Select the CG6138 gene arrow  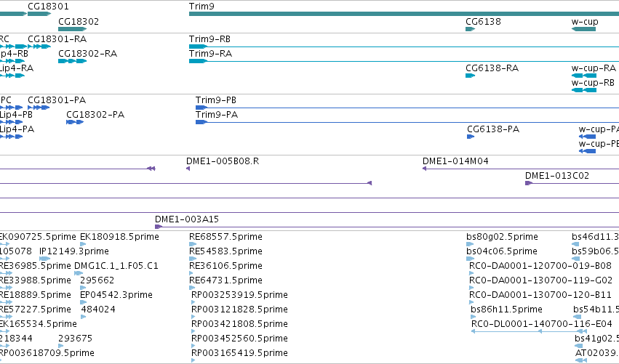coord(470,29)
